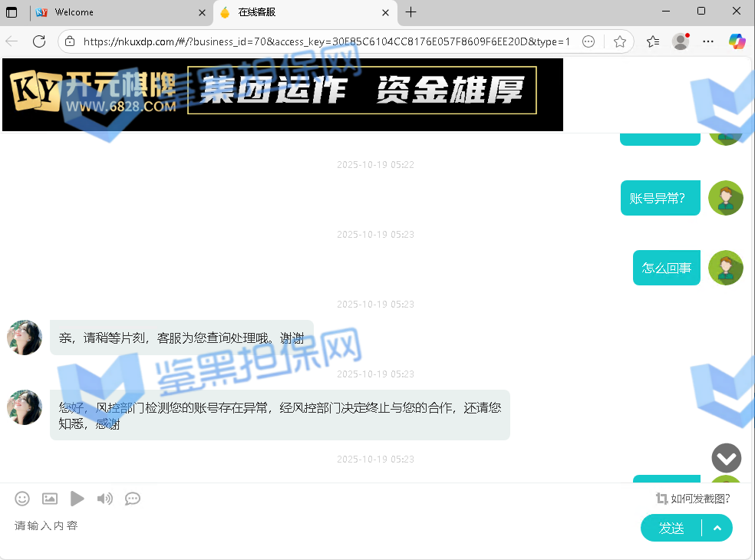Click the scroll-to-bottom down arrow button
Viewport: 755px width, 560px height.
point(726,458)
